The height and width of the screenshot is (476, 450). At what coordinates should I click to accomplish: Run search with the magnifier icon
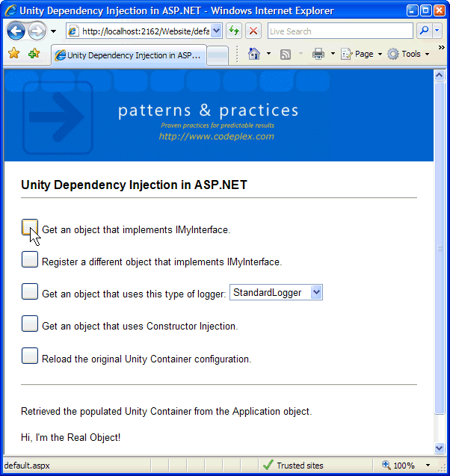coord(424,31)
